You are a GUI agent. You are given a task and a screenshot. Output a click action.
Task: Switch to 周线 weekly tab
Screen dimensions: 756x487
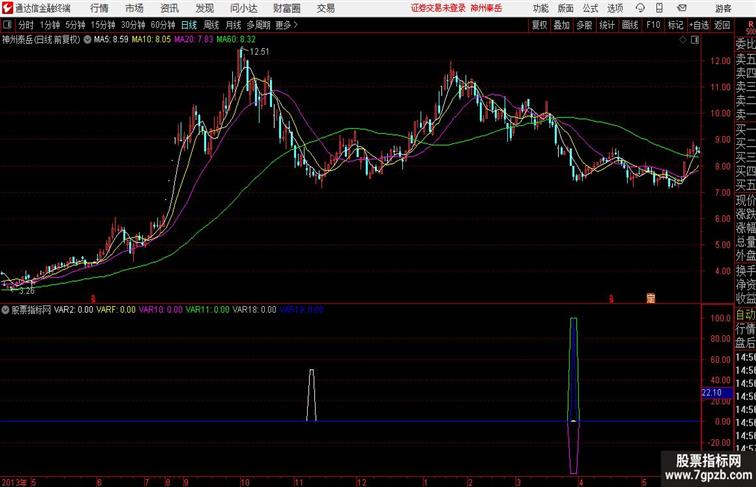(211, 25)
